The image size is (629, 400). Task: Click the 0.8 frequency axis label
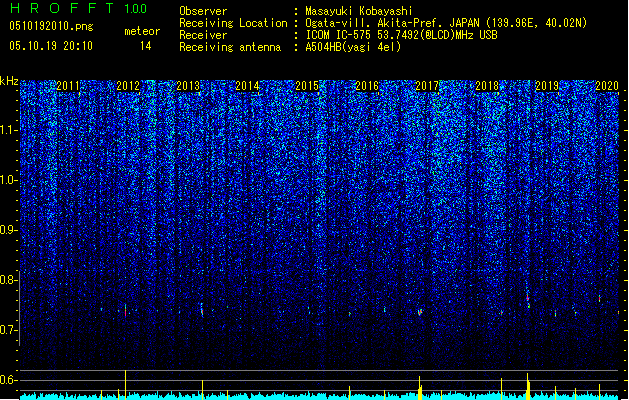[x=8, y=280]
